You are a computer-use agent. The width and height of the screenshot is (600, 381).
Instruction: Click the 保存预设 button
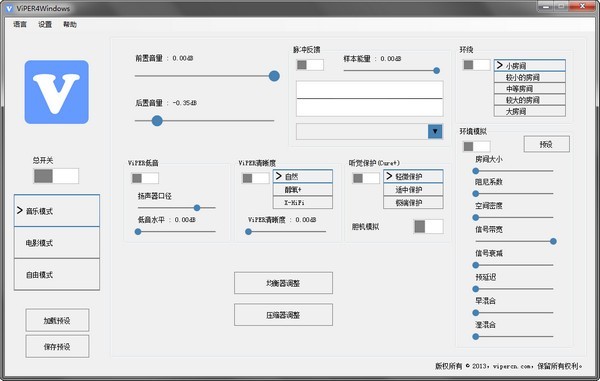(x=57, y=347)
